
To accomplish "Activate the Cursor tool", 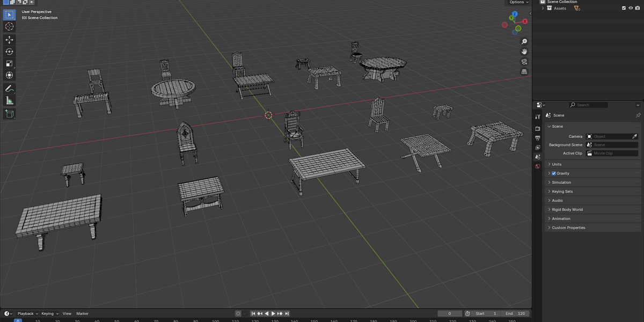I will pyautogui.click(x=10, y=26).
